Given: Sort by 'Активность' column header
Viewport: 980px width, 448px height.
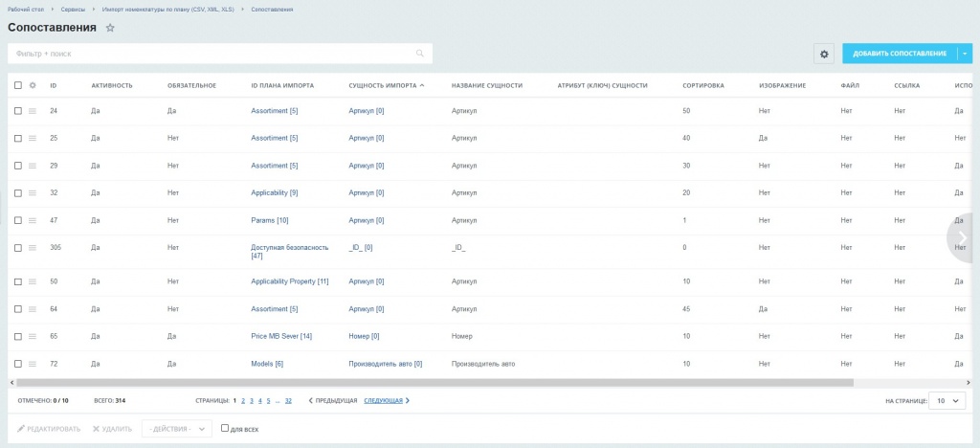Looking at the screenshot, I should 112,85.
